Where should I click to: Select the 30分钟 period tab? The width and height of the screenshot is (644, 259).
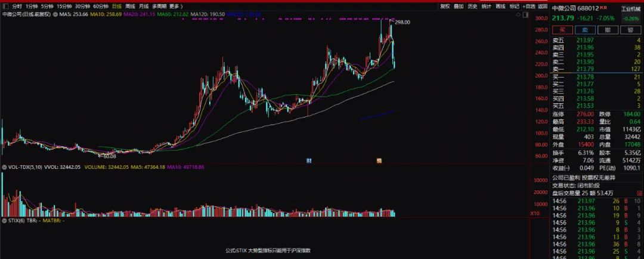point(82,6)
